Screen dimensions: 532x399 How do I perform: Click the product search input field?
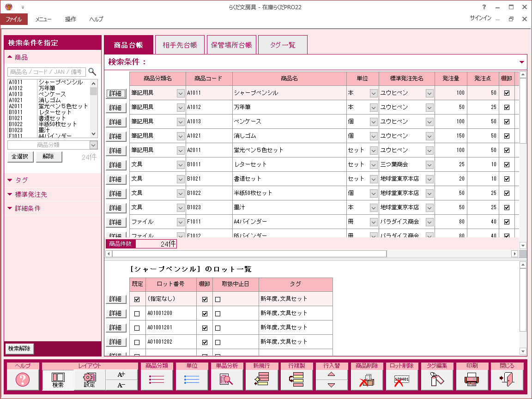click(x=47, y=72)
